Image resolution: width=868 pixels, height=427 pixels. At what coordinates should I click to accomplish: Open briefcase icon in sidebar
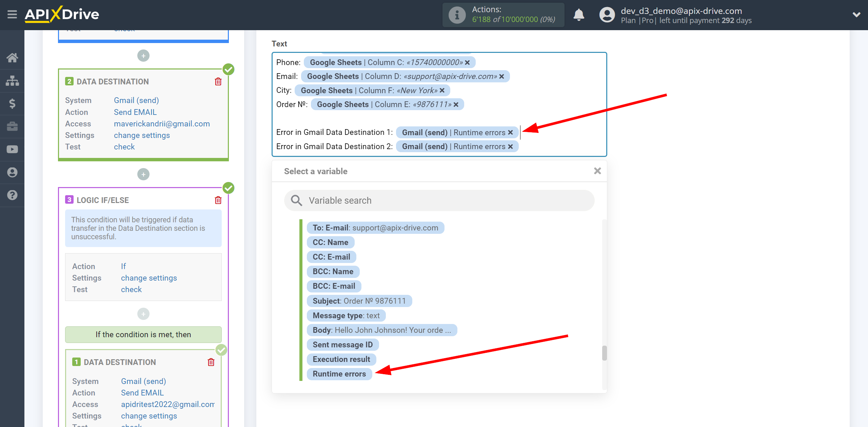(12, 126)
